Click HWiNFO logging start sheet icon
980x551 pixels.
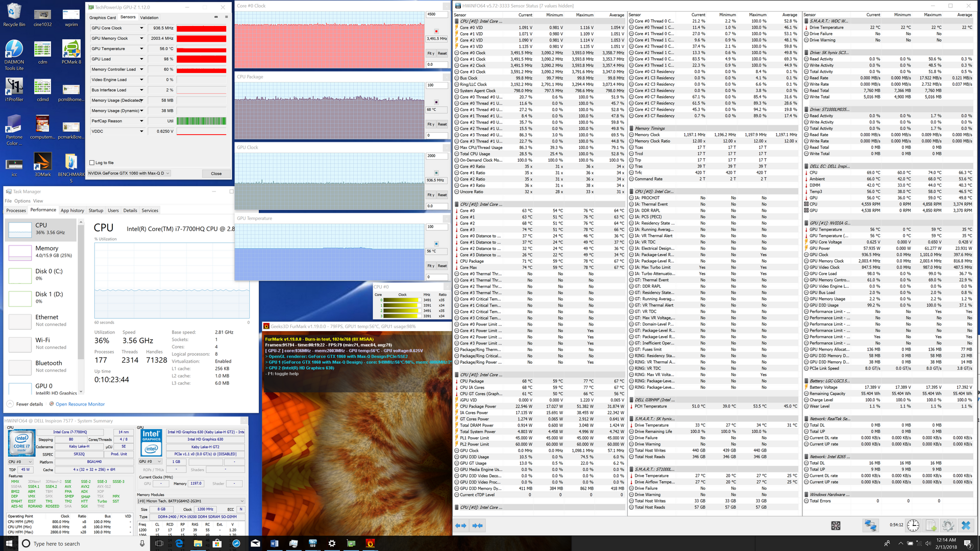[931, 525]
